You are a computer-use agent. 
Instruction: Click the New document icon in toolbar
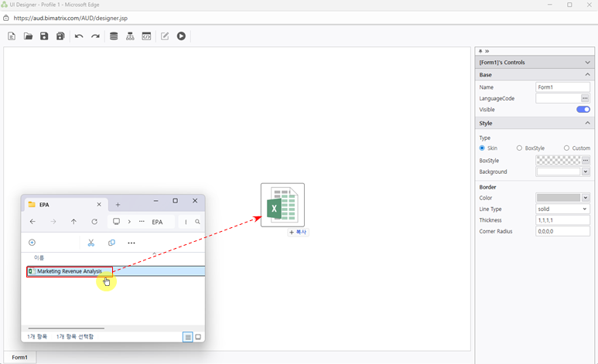coord(12,36)
